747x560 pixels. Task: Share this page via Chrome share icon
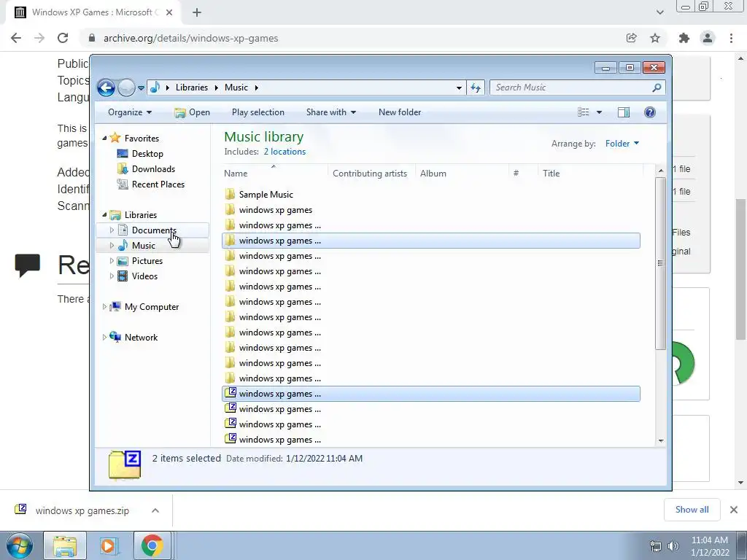point(632,38)
